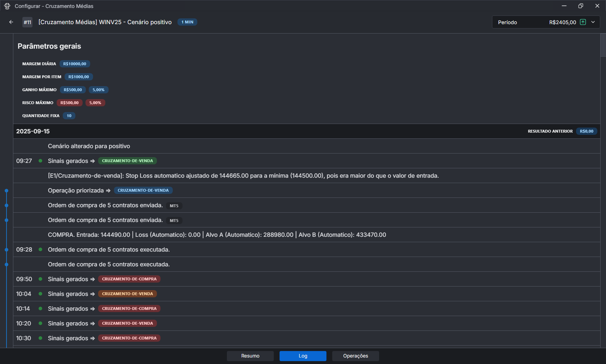606x364 pixels.
Task: Click the 1 MIN timeframe badge
Action: tap(187, 22)
